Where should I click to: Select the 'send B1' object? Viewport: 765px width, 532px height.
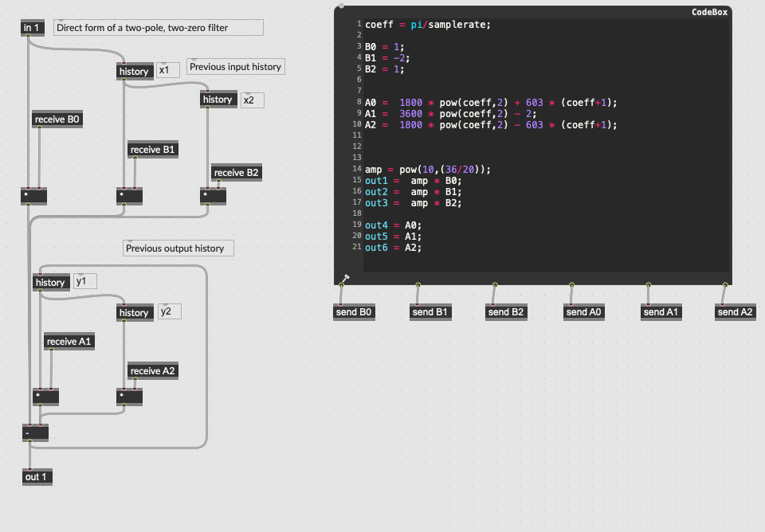[430, 312]
